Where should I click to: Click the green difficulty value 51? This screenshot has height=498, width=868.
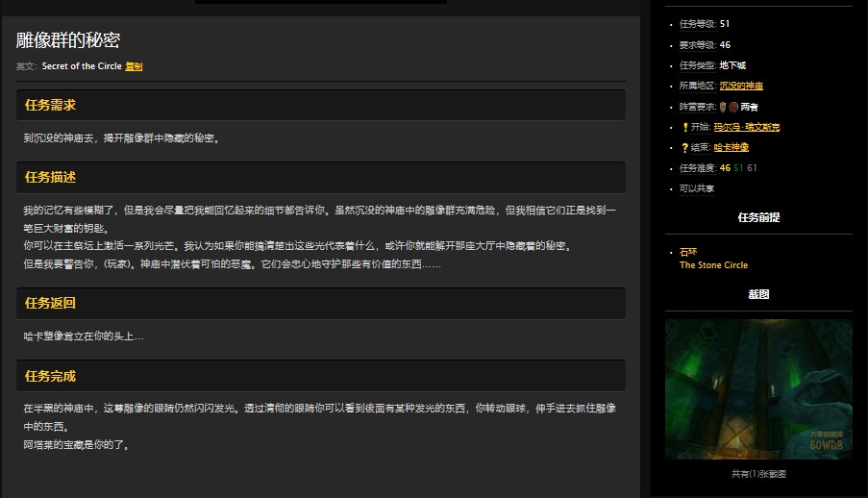tap(738, 168)
